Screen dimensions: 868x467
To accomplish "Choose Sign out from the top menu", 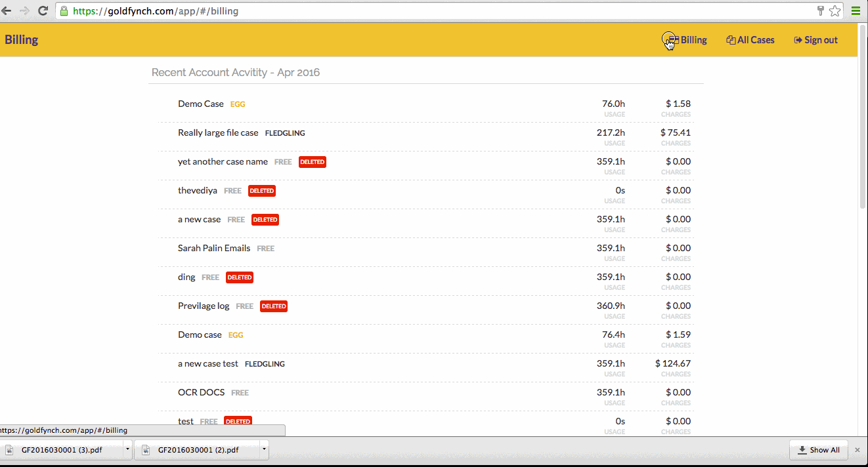I will tap(820, 39).
